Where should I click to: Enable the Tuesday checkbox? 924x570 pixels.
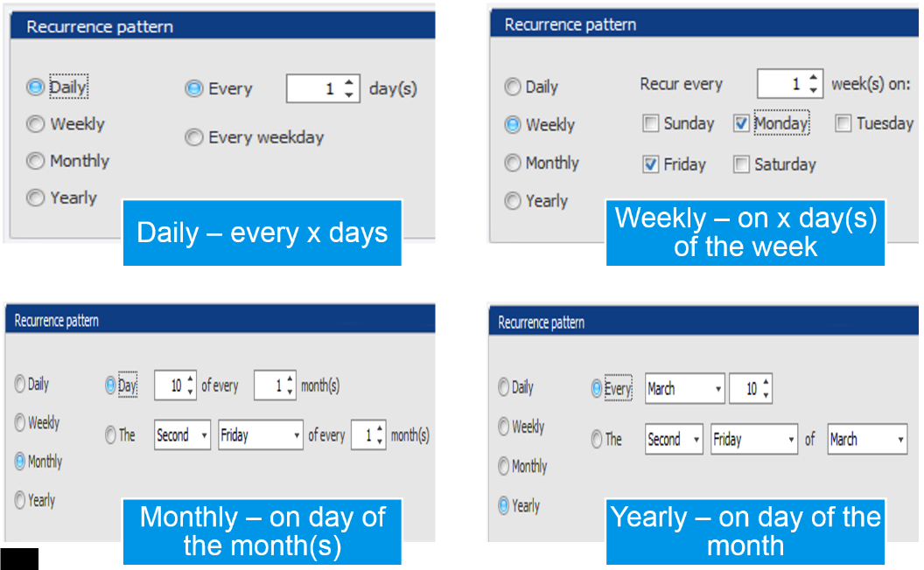pyautogui.click(x=843, y=123)
